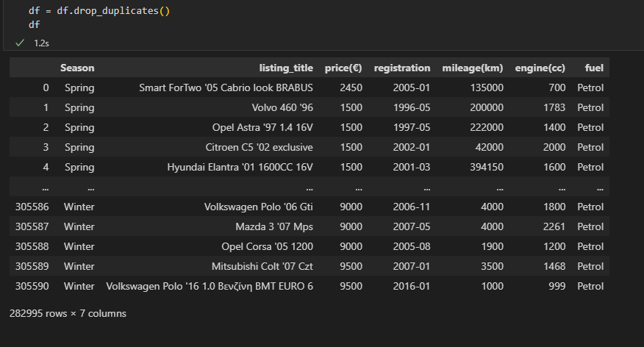
Task: Click row index 305590
Action: coord(32,286)
